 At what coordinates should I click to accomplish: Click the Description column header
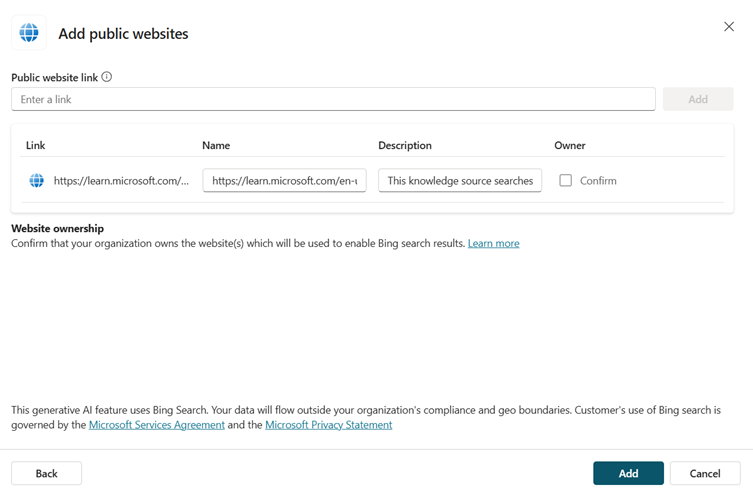click(x=405, y=145)
